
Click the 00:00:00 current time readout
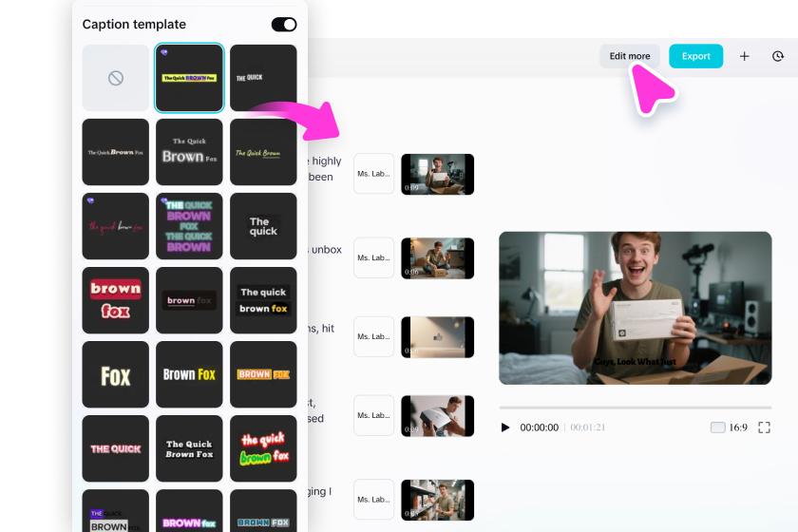(539, 427)
